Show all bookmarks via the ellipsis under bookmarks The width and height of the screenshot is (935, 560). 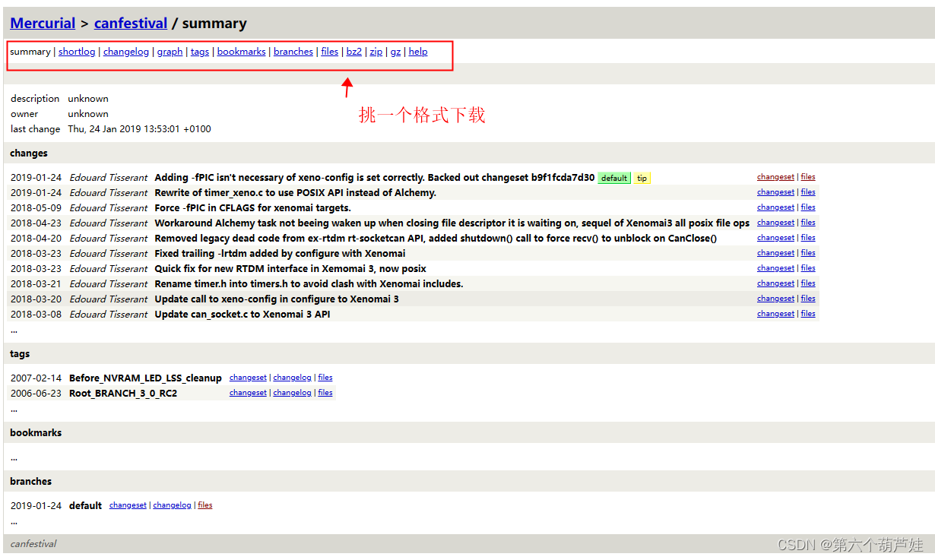click(14, 458)
